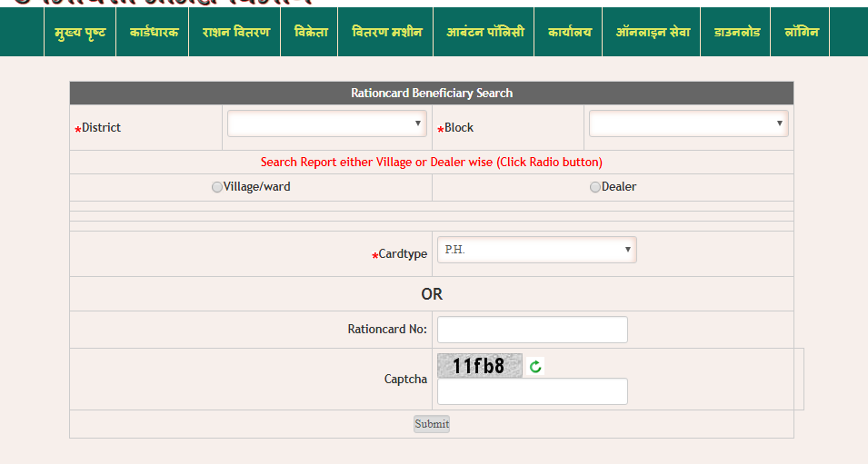Click the Submit button

(432, 424)
